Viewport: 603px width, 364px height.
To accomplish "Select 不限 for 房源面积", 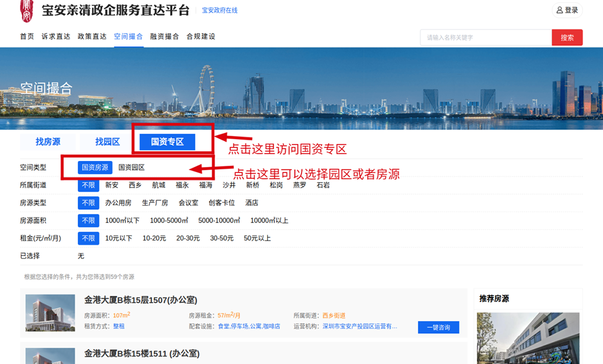I will click(89, 221).
